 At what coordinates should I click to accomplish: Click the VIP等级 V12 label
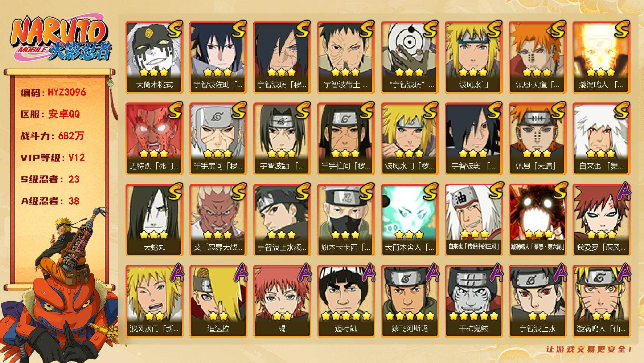click(53, 158)
